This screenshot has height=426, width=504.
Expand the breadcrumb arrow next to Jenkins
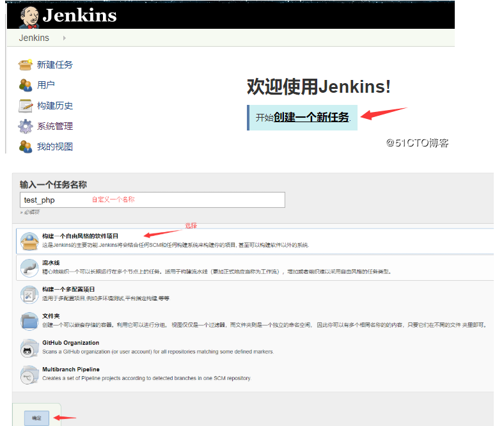(x=65, y=38)
